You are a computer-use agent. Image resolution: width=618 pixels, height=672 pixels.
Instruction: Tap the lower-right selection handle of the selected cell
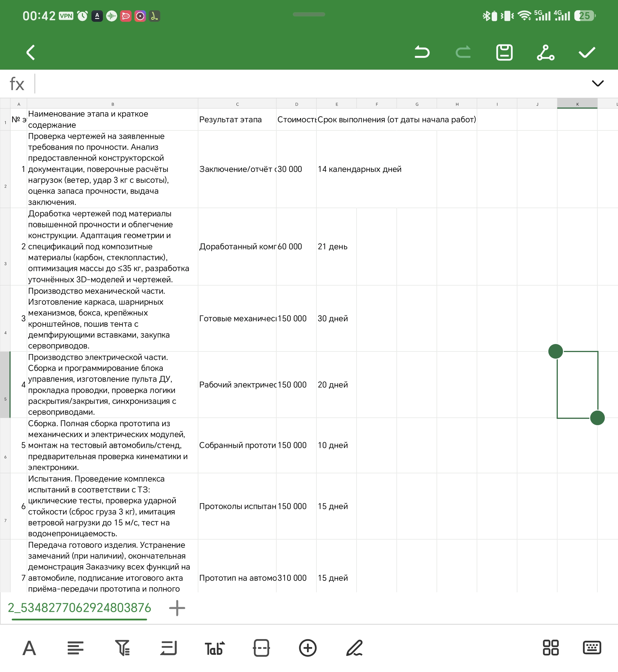(x=597, y=418)
